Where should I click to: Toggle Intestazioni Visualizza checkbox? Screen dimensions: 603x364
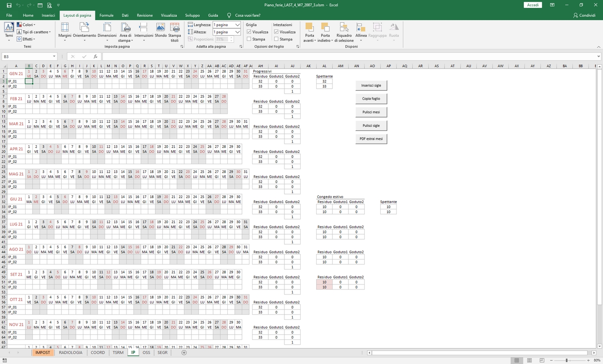click(276, 32)
